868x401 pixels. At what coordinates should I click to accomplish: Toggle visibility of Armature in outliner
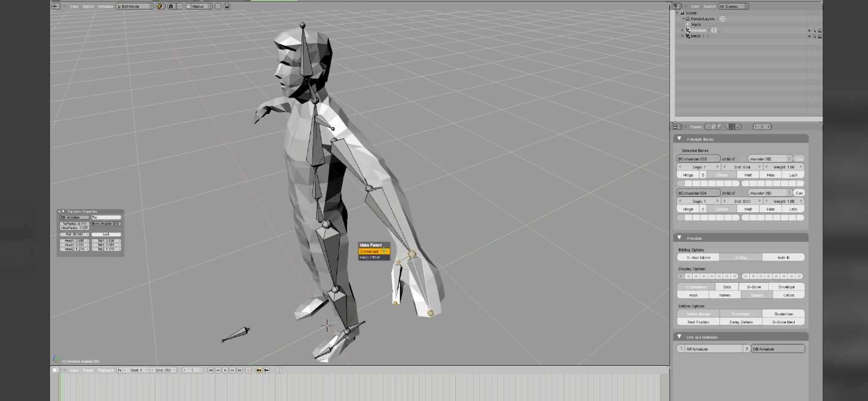(809, 30)
